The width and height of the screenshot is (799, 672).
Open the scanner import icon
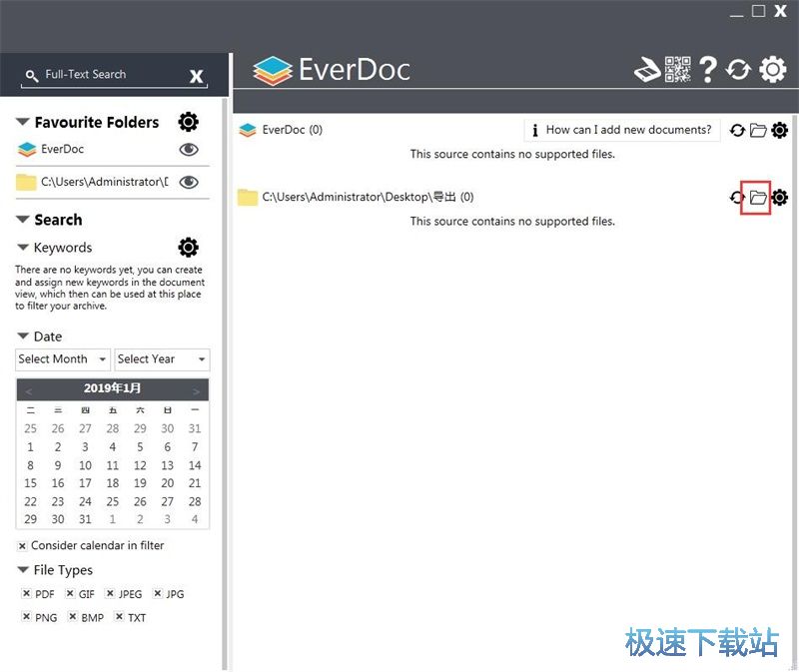pos(647,70)
